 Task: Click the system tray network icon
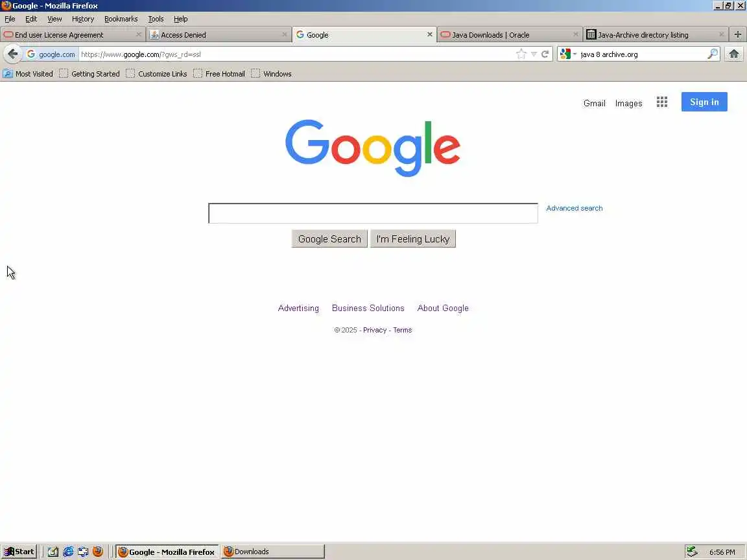tap(693, 552)
